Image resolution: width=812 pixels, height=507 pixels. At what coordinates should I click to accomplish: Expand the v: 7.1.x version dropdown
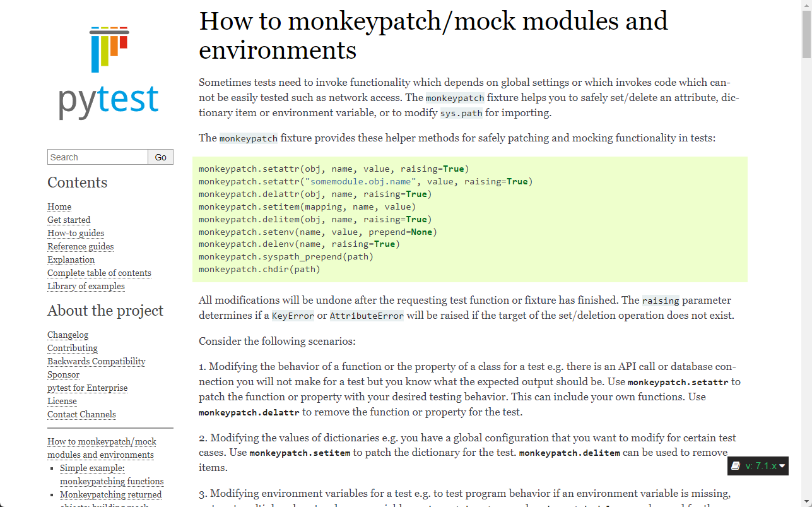758,466
